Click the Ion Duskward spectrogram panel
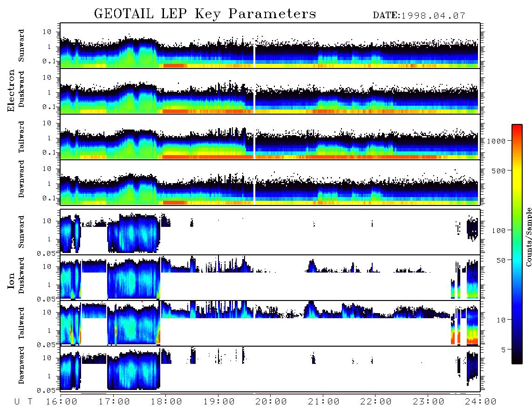The width and height of the screenshot is (532, 410). tap(270, 278)
